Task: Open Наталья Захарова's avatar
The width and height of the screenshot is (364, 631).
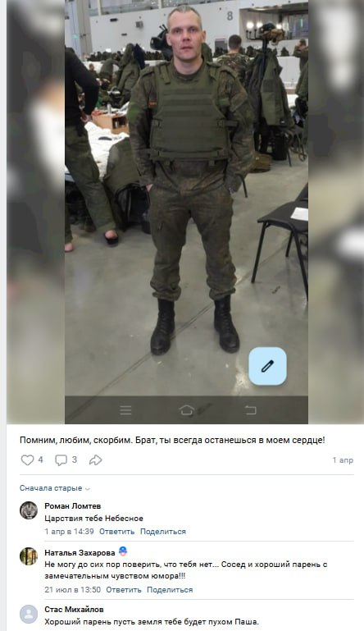Action: pos(29,556)
